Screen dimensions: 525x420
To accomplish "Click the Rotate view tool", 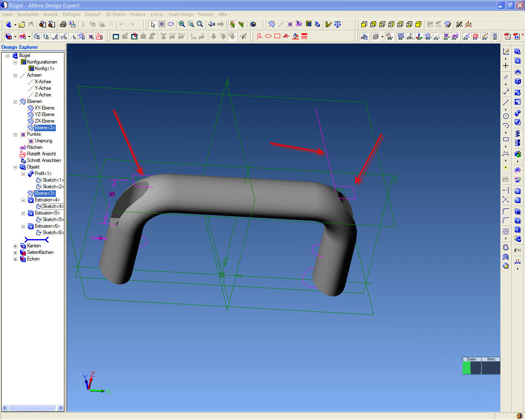I will click(x=171, y=24).
